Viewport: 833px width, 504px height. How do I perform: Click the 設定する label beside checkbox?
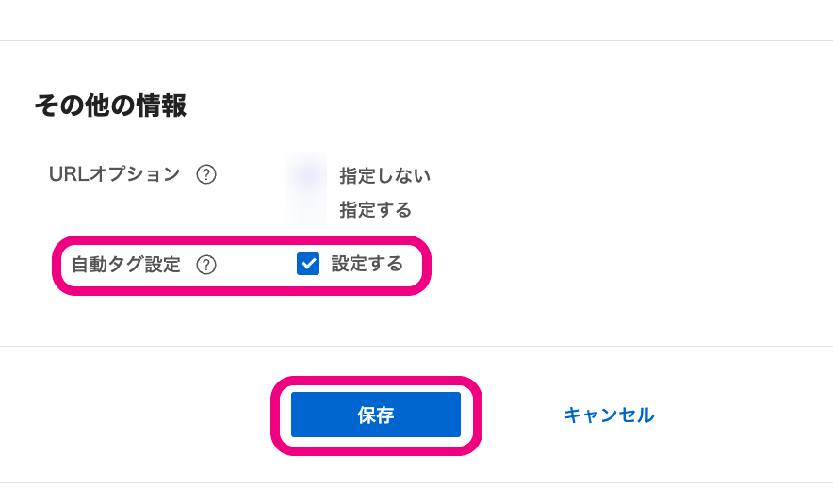pyautogui.click(x=367, y=264)
